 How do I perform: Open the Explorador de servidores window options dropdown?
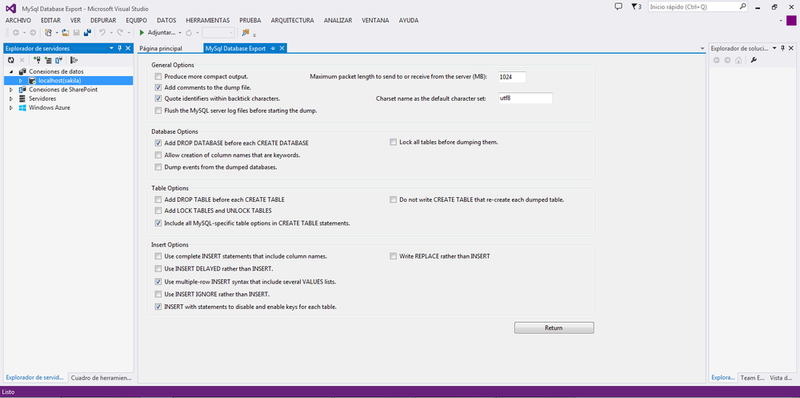pyautogui.click(x=112, y=48)
